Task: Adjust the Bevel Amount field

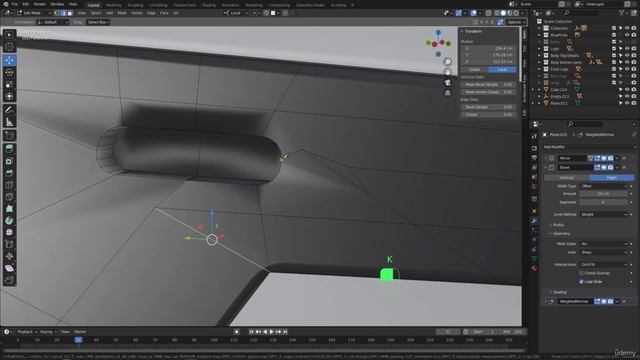Action: (603, 194)
